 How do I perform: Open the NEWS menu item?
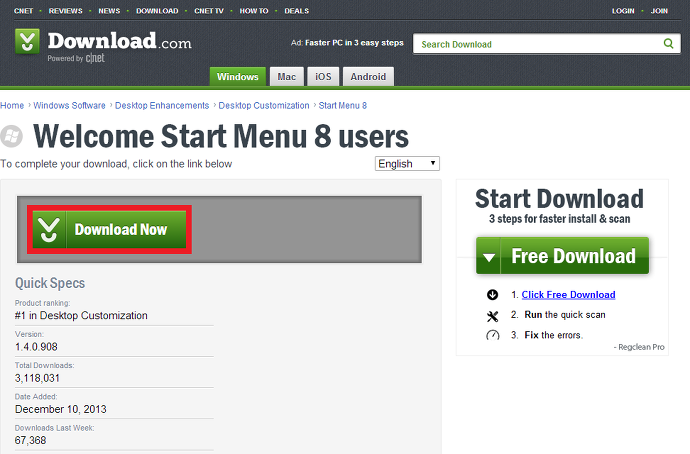tap(109, 11)
